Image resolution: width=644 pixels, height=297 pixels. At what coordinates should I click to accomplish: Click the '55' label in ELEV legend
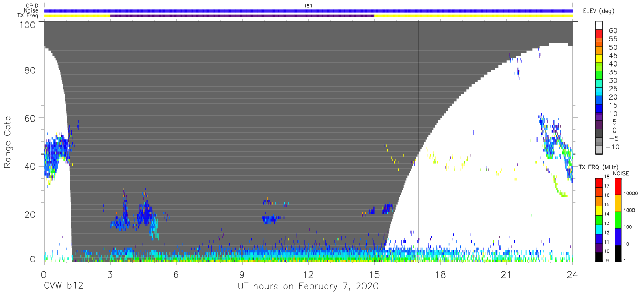(612, 39)
